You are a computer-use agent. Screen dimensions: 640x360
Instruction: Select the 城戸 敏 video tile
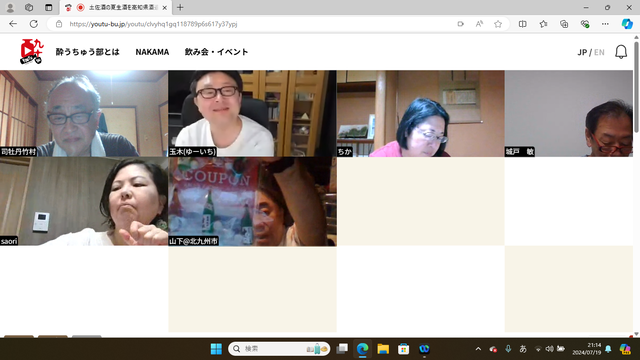pyautogui.click(x=569, y=113)
